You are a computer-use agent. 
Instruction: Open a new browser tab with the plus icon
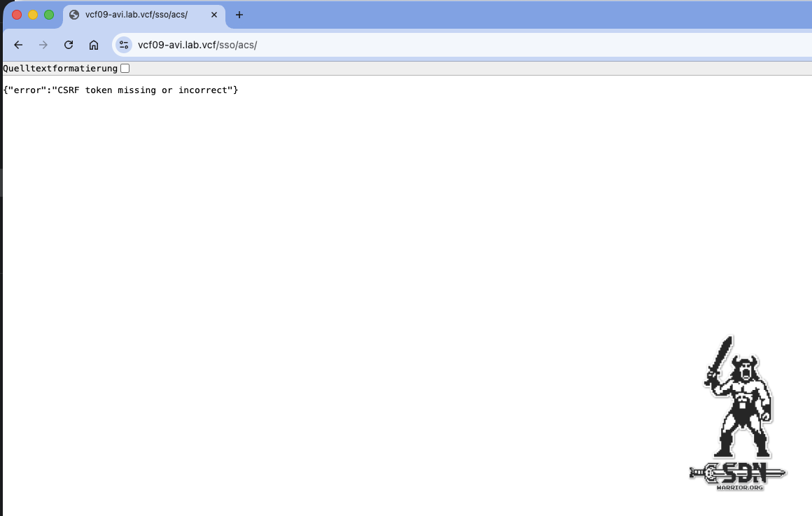coord(239,14)
